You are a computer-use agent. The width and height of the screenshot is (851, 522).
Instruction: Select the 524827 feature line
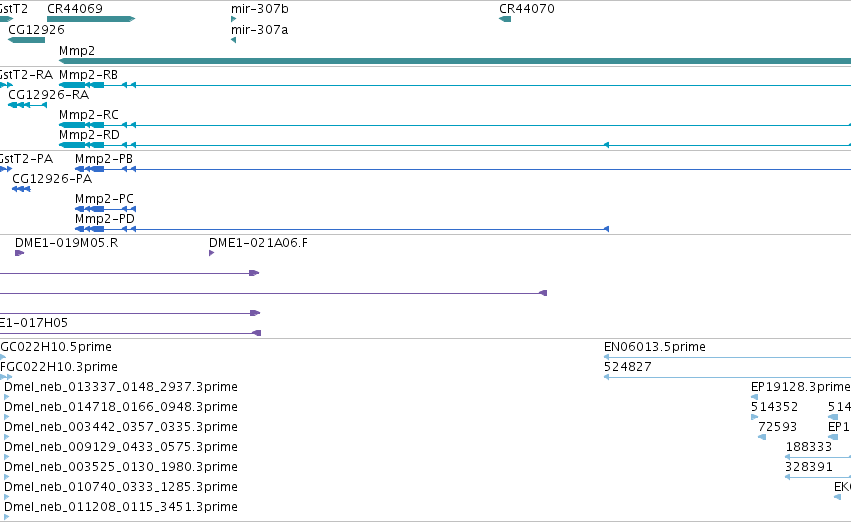tap(727, 377)
